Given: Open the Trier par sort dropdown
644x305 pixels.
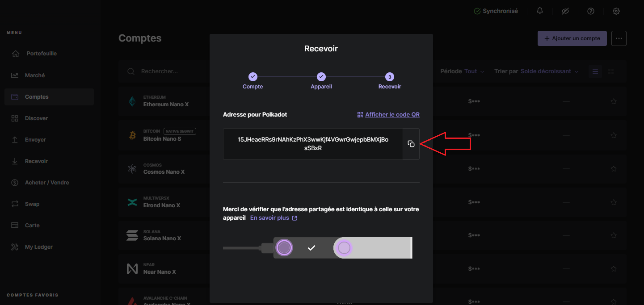Looking at the screenshot, I should tap(549, 71).
